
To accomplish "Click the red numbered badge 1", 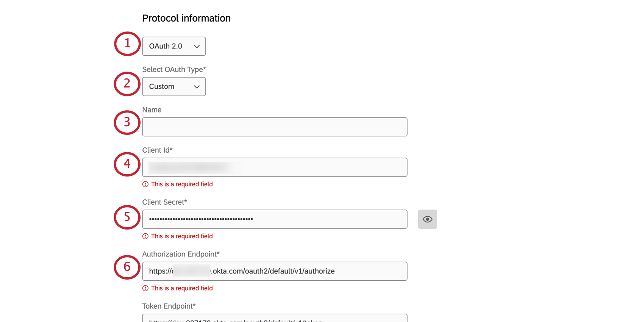I will [127, 44].
